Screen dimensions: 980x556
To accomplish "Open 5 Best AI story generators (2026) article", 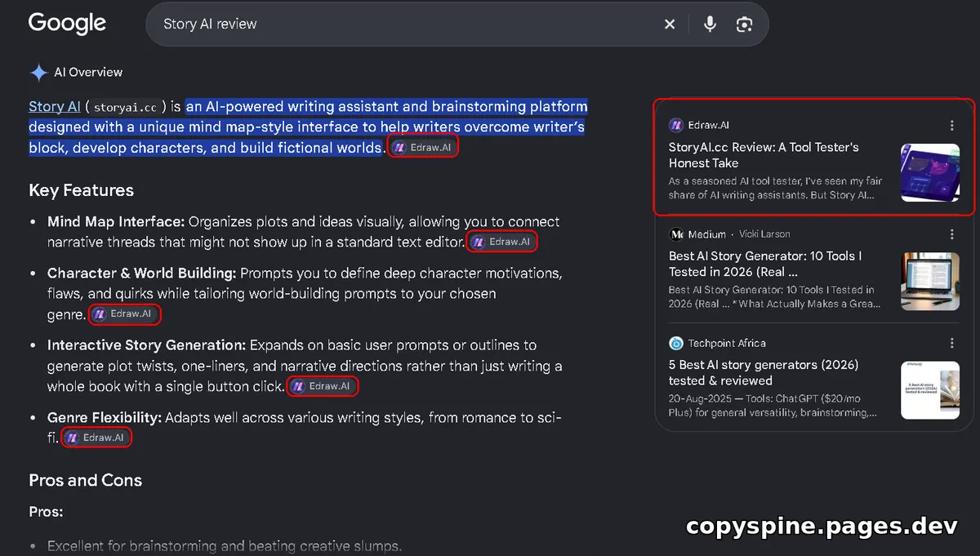I will coord(764,372).
